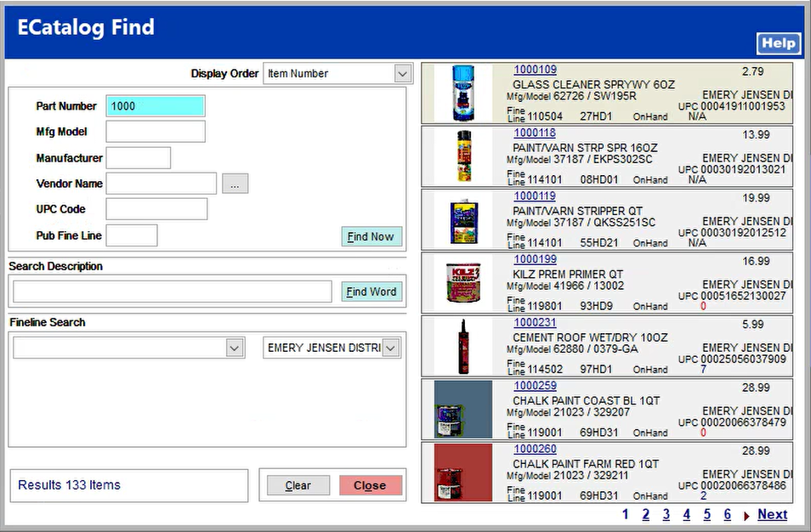Click the next-page arrow icon

(746, 516)
